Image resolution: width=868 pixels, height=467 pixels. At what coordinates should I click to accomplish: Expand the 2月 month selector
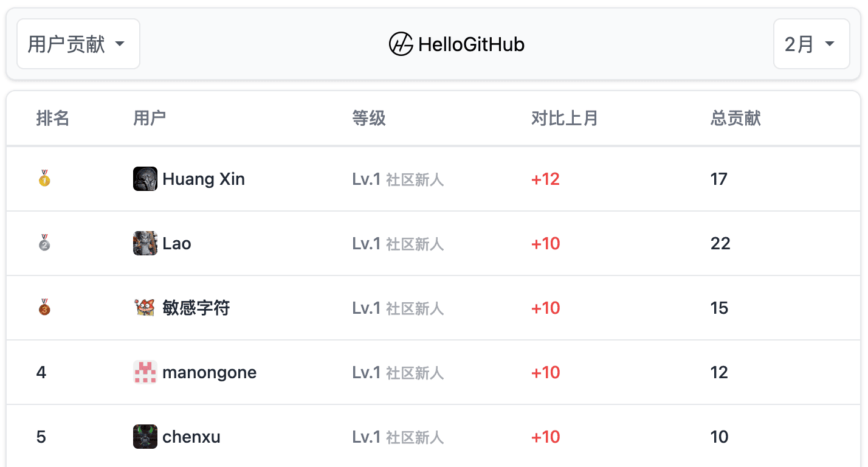[811, 44]
